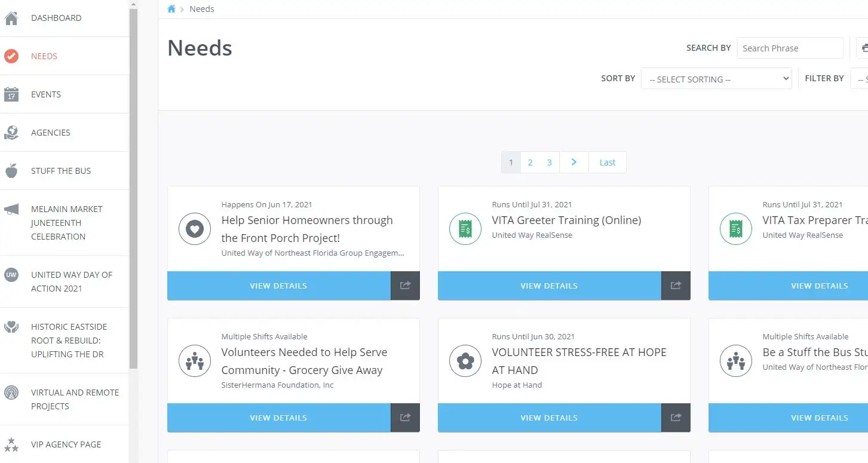View details of VITA Greeter Training
The image size is (868, 463).
(x=550, y=286)
